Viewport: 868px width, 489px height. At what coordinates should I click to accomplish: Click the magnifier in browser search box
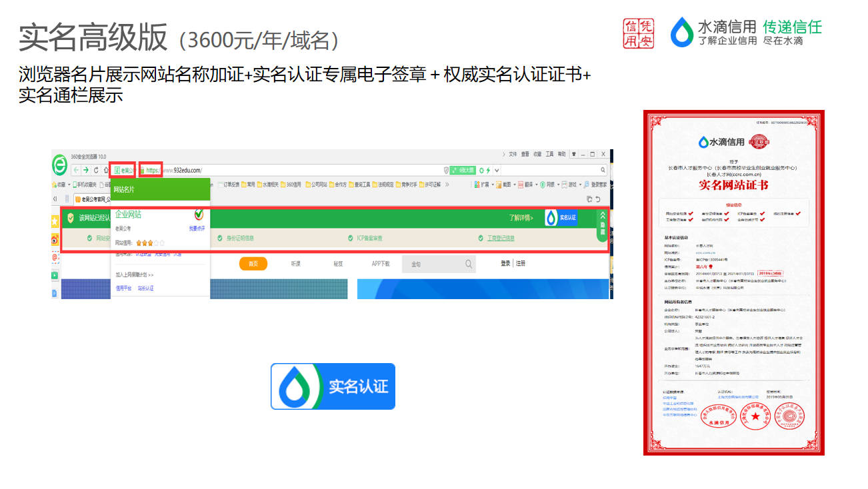[x=602, y=170]
